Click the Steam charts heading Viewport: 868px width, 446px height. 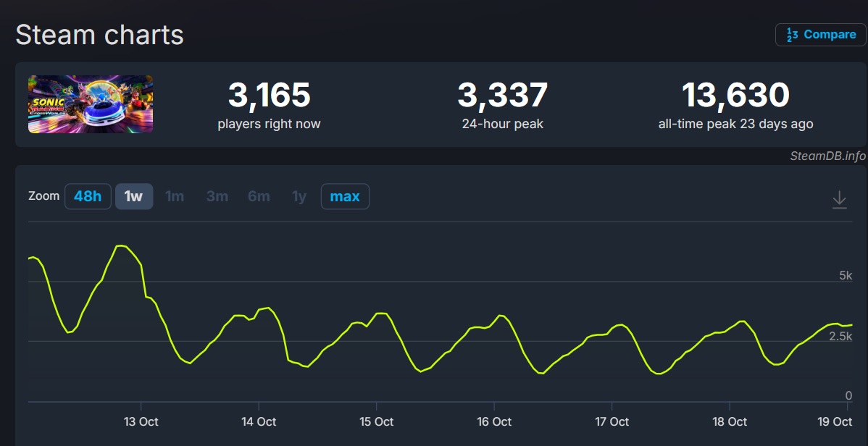100,35
